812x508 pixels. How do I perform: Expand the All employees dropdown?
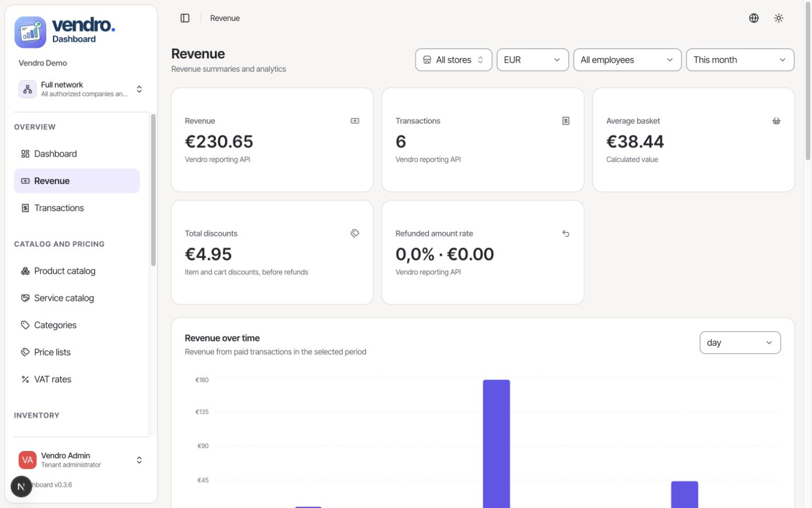point(627,60)
